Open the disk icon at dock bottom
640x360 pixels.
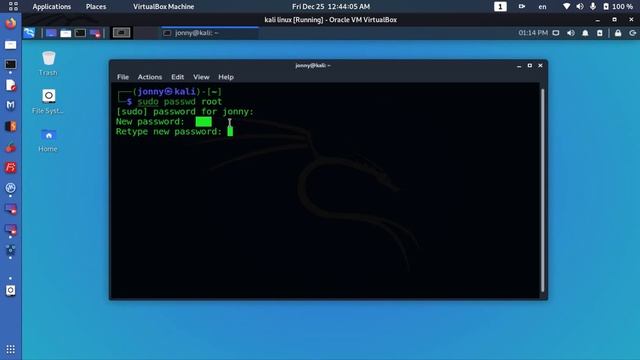(x=11, y=290)
